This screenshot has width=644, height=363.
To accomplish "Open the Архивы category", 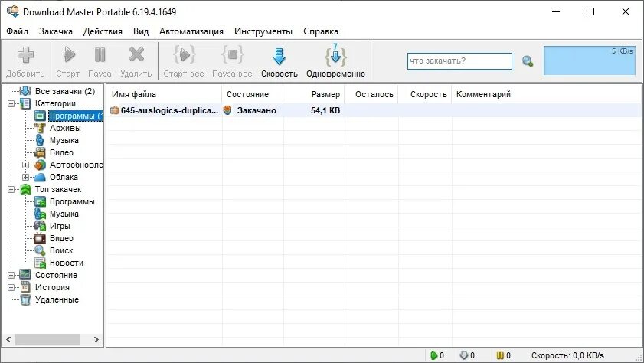I will [x=65, y=128].
